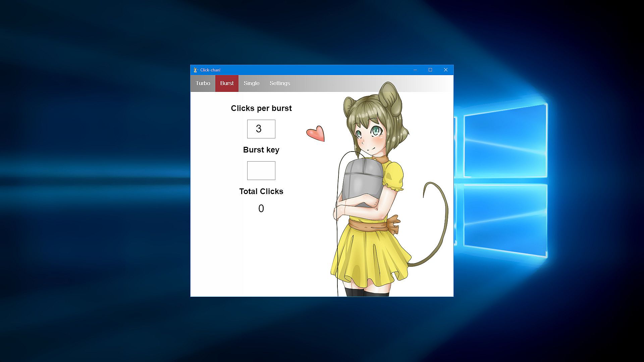Close the Click-chan window
Screen dimensions: 644x362
445,70
